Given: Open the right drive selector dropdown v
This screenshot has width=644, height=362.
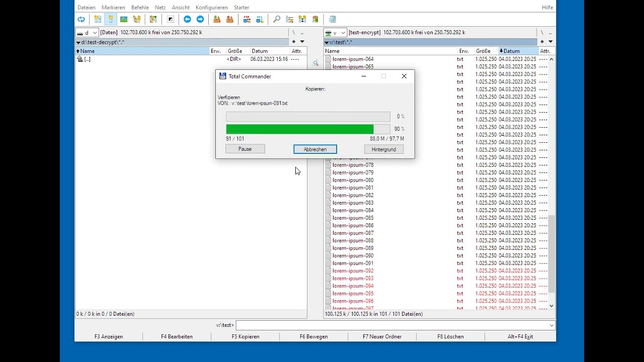Looking at the screenshot, I should pyautogui.click(x=336, y=33).
